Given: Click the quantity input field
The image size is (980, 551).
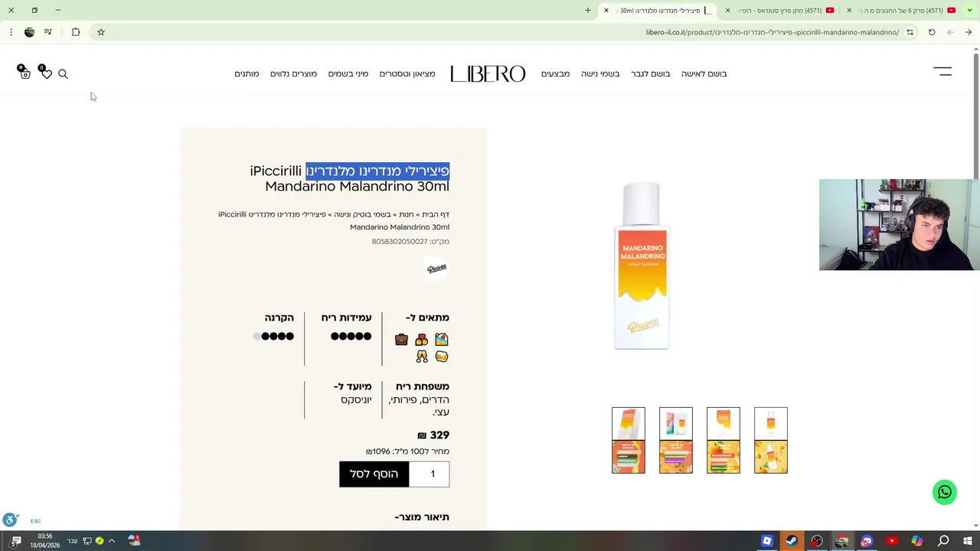Looking at the screenshot, I should pos(430,474).
